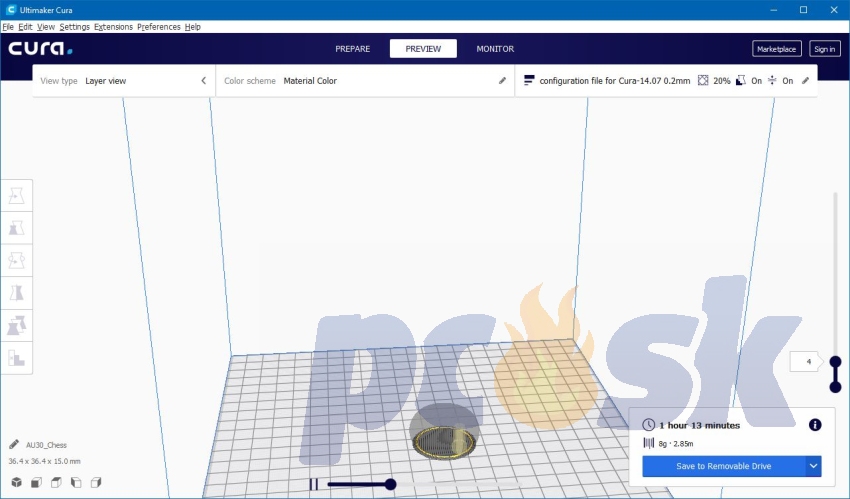This screenshot has height=499, width=850.
Task: Switch to the PREPARE stage
Action: pyautogui.click(x=352, y=49)
